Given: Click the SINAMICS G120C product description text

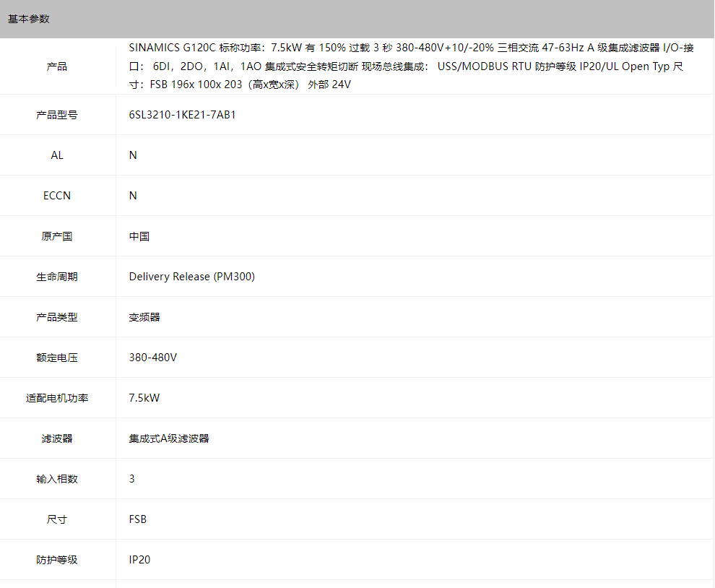Looking at the screenshot, I should [x=412, y=66].
